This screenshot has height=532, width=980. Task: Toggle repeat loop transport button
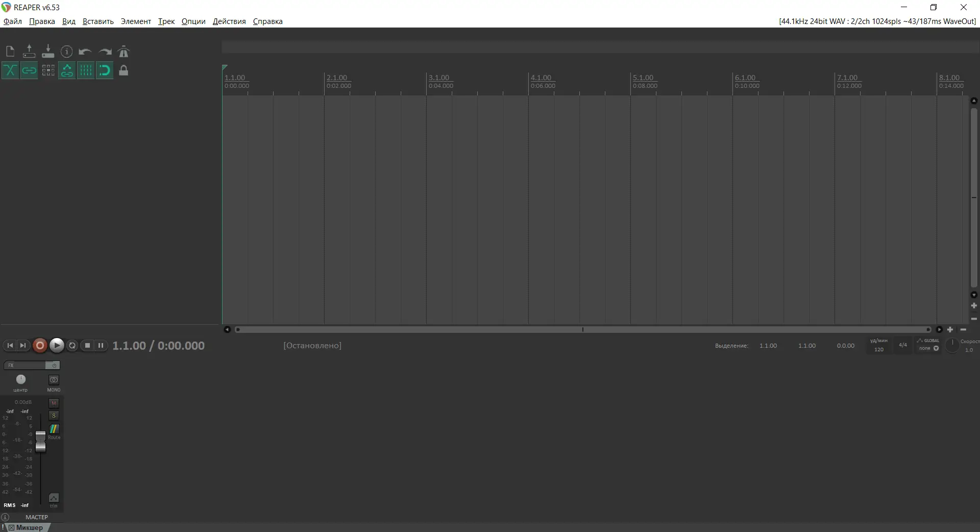[72, 346]
